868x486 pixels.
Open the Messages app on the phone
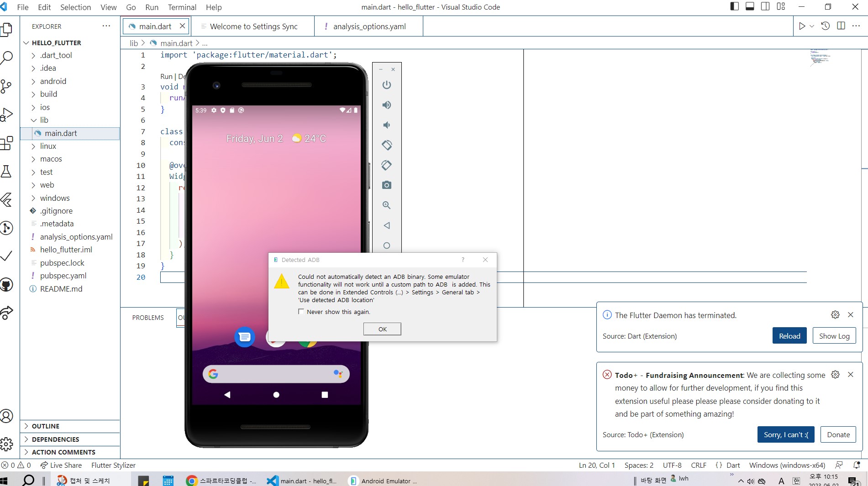click(x=245, y=337)
